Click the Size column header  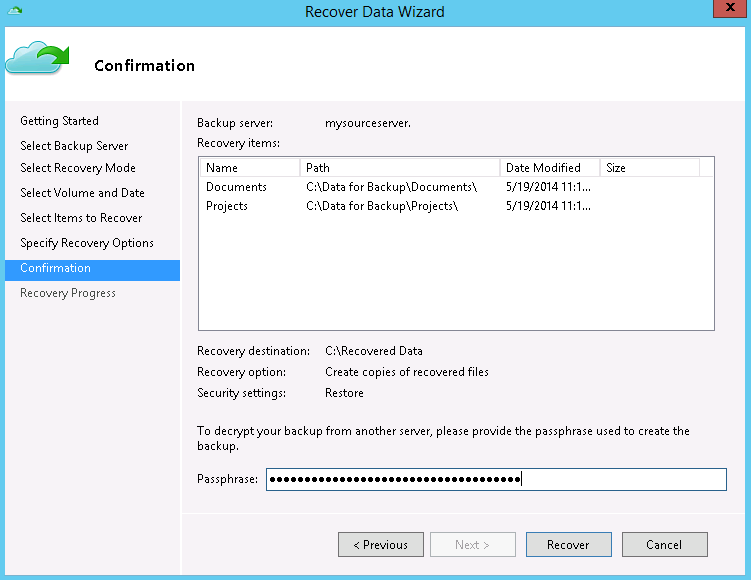(655, 168)
